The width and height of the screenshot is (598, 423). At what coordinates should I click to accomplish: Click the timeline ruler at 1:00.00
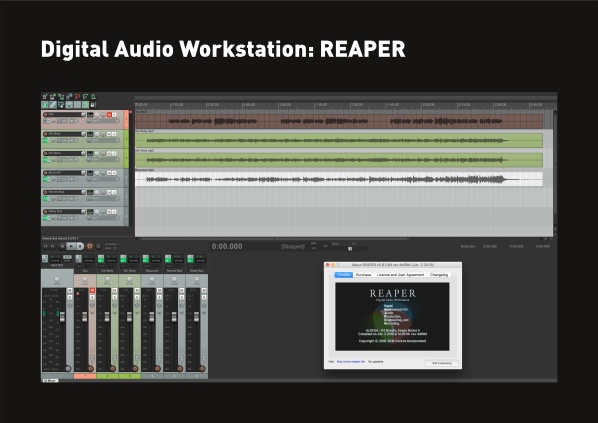[x=285, y=104]
